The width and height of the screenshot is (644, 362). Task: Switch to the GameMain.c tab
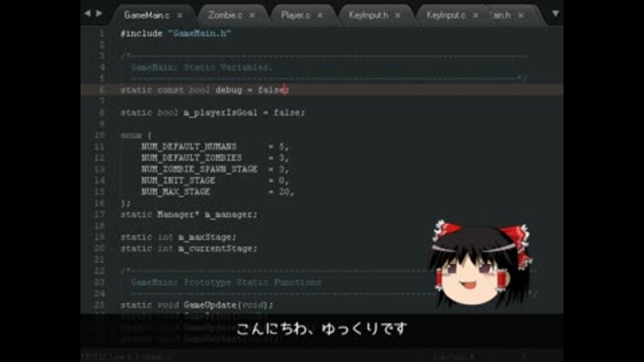pos(147,15)
